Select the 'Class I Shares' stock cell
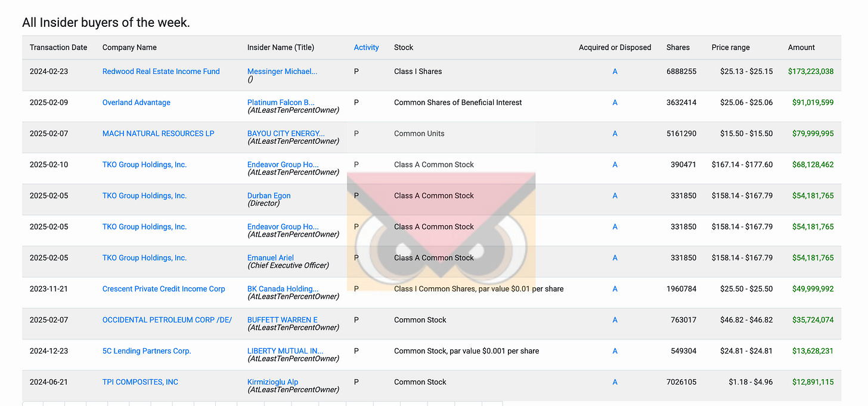 418,71
